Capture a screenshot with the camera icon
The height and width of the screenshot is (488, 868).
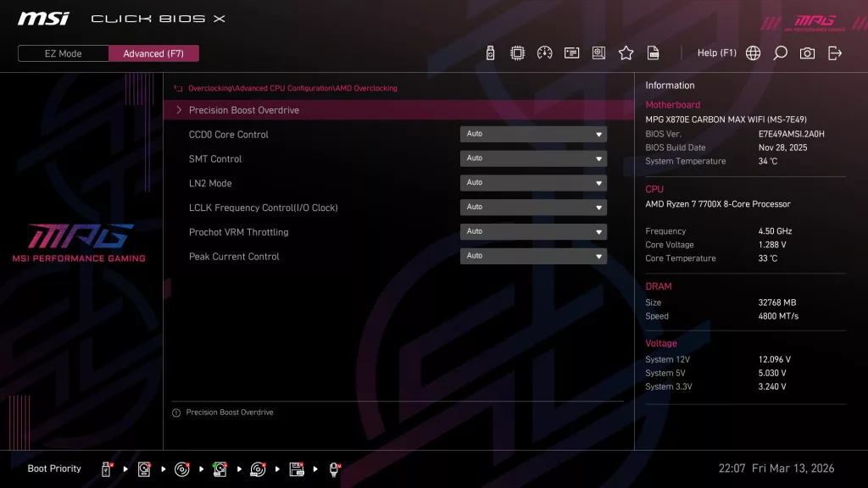pyautogui.click(x=807, y=53)
